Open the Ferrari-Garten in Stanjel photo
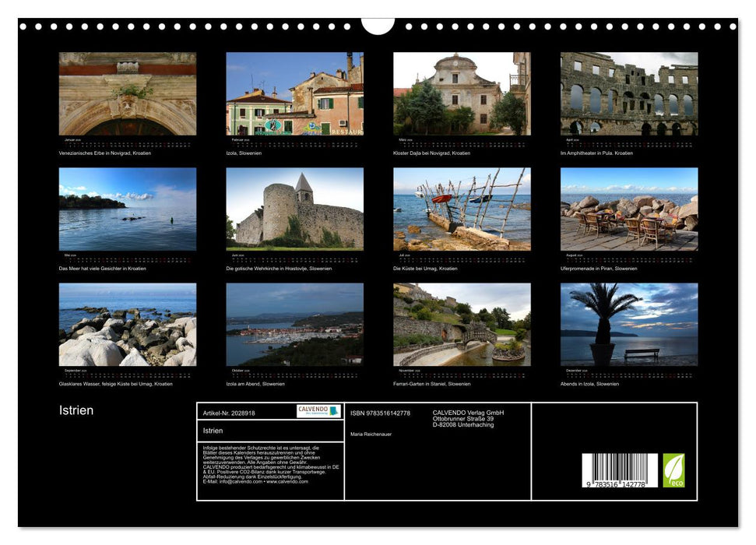 462,324
